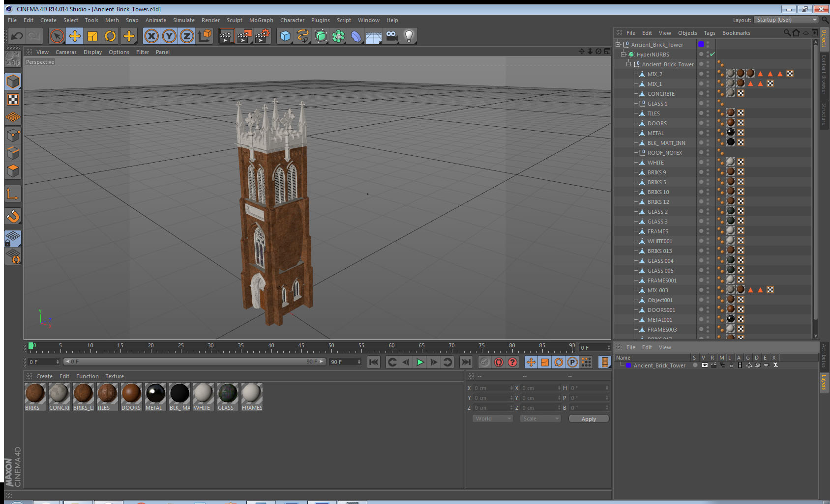Render the active view clapperboard icon
The height and width of the screenshot is (504, 830).
click(226, 36)
